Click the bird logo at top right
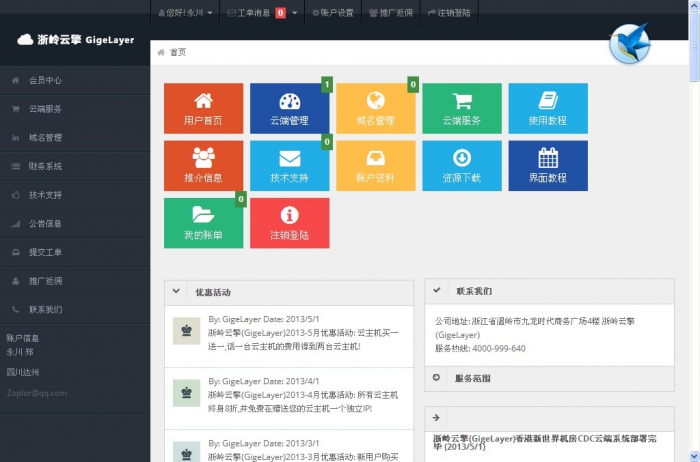The image size is (700, 462). tap(629, 44)
